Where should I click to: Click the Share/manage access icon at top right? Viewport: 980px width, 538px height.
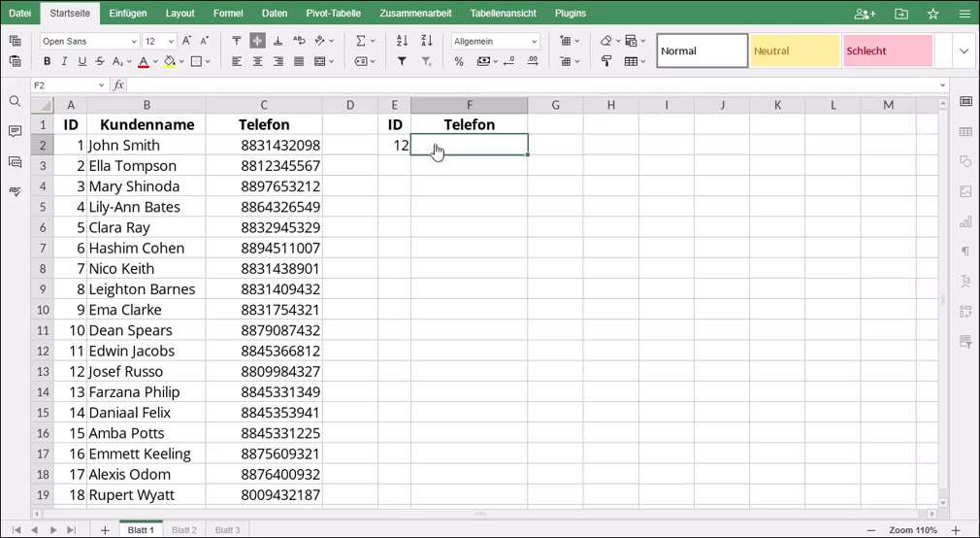tap(865, 14)
